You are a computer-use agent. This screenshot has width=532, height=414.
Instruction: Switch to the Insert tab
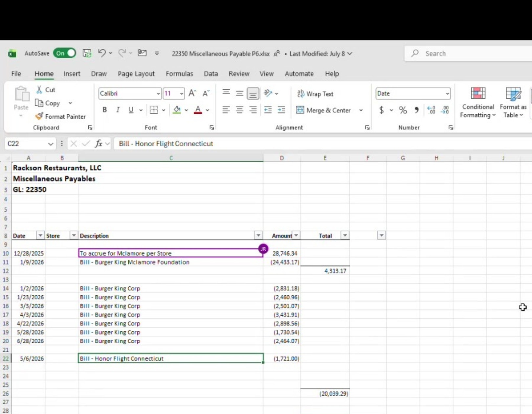pos(72,74)
